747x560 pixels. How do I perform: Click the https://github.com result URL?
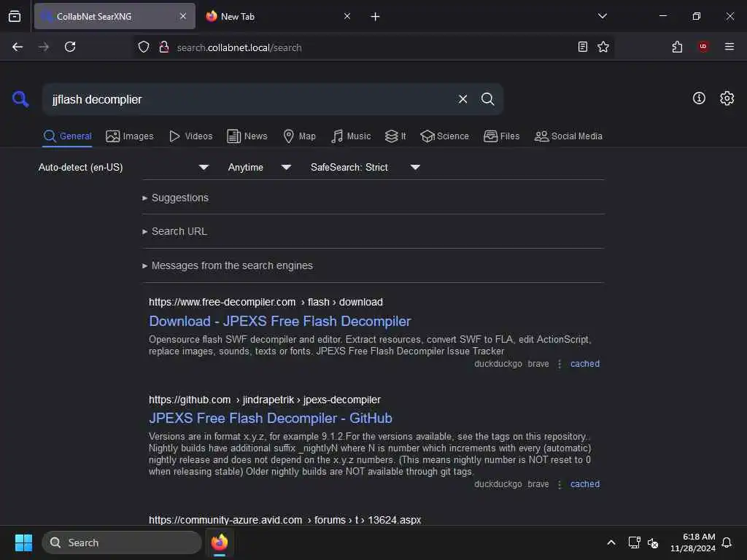click(x=264, y=400)
